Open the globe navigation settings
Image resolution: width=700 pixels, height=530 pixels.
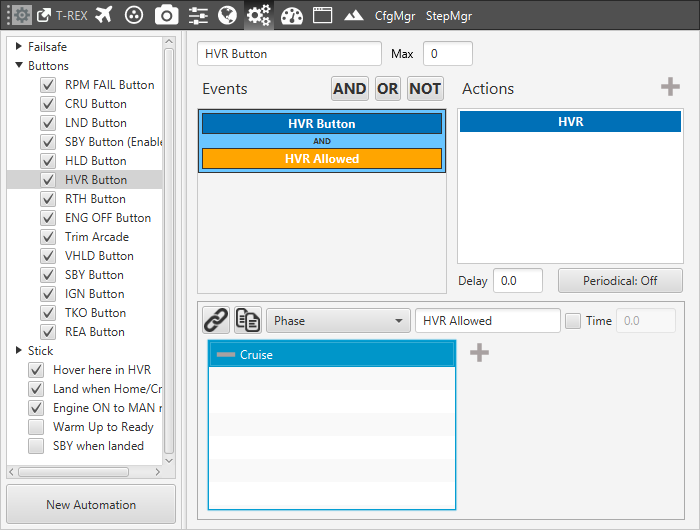click(x=227, y=16)
